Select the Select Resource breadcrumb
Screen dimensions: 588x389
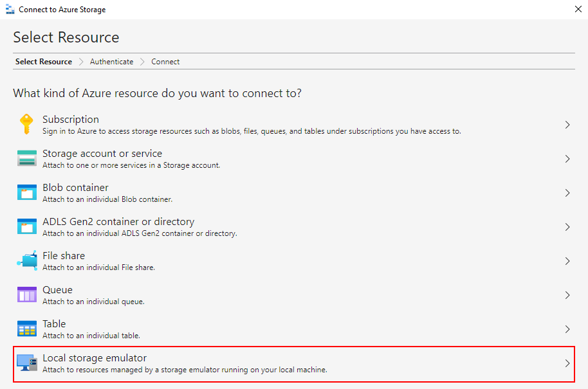(x=44, y=62)
